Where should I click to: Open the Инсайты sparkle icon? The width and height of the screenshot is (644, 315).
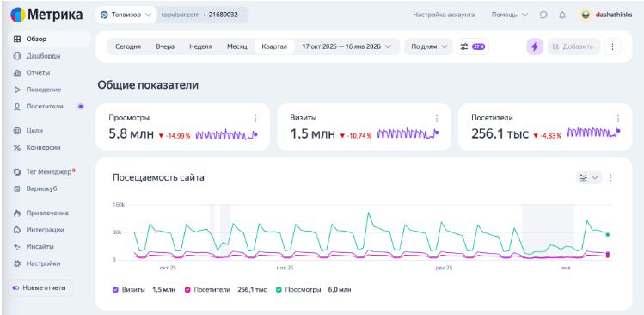point(17,247)
